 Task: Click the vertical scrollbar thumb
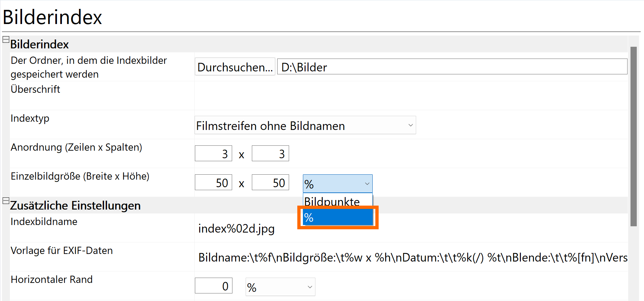633,136
